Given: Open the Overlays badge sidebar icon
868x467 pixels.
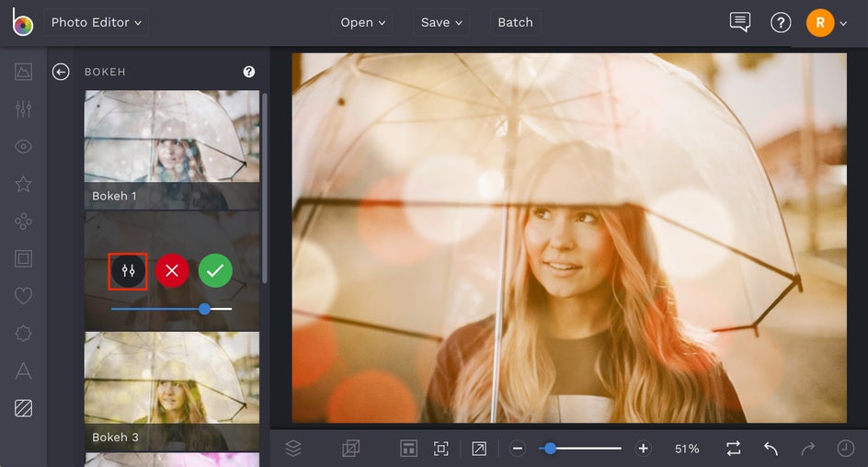Looking at the screenshot, I should click(x=23, y=334).
